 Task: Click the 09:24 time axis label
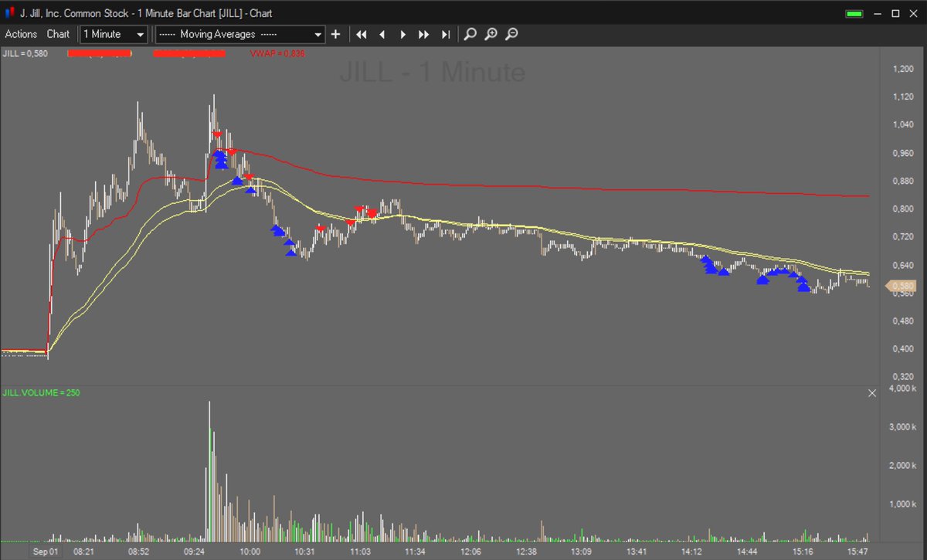click(x=194, y=552)
